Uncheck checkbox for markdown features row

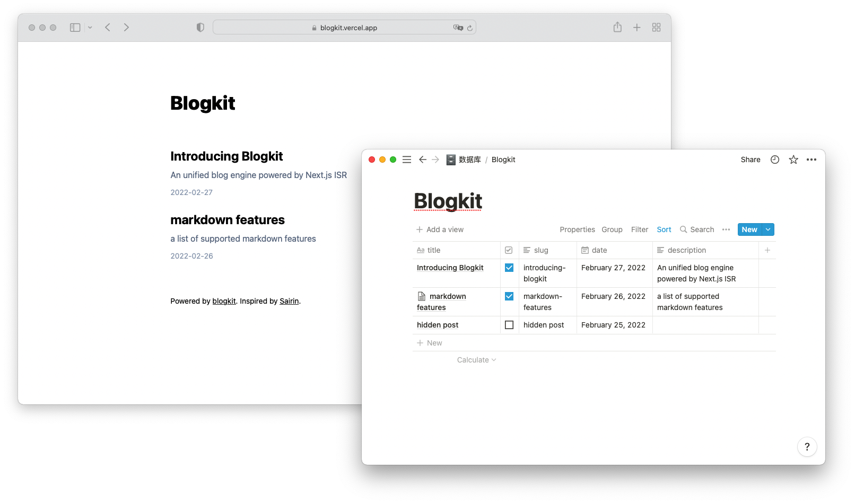(509, 296)
